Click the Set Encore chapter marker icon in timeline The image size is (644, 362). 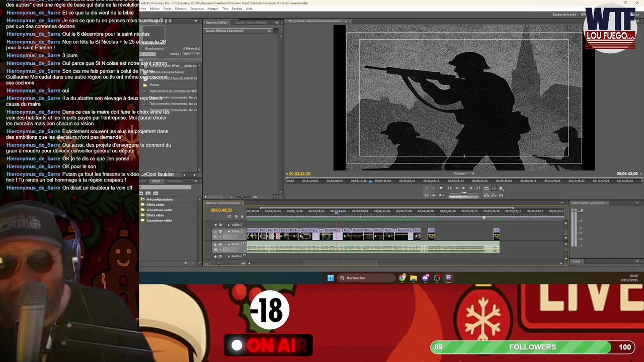point(236,217)
